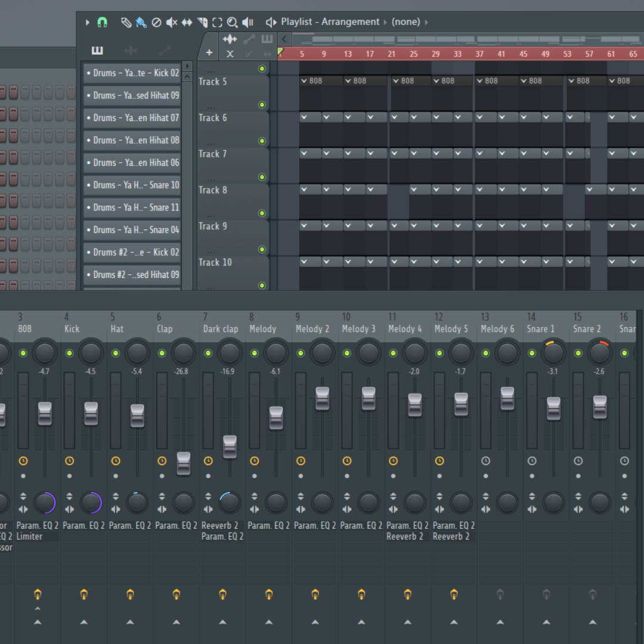The width and height of the screenshot is (644, 644).
Task: Select the Paint brush tool
Action: pos(140,22)
